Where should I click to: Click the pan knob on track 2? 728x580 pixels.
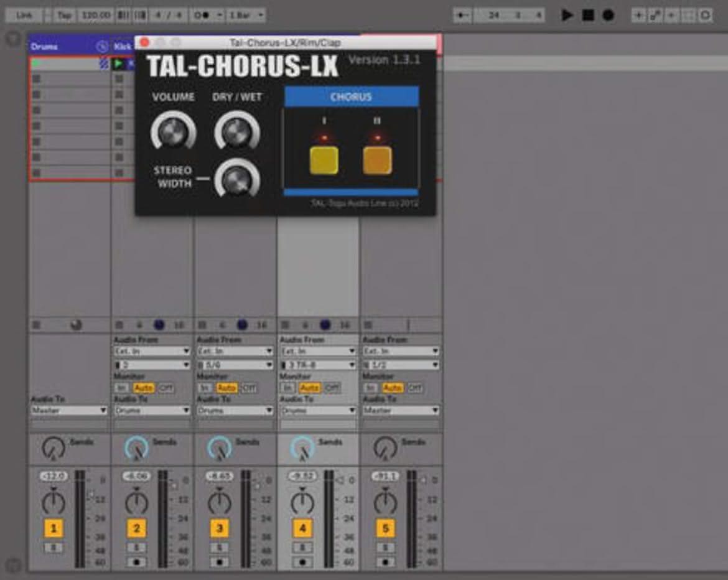[x=136, y=502]
